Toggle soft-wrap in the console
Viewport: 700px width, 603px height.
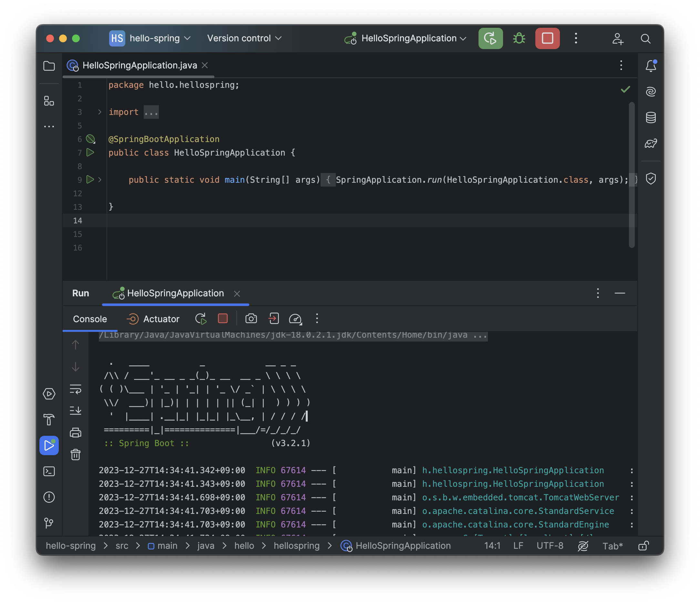pyautogui.click(x=76, y=389)
